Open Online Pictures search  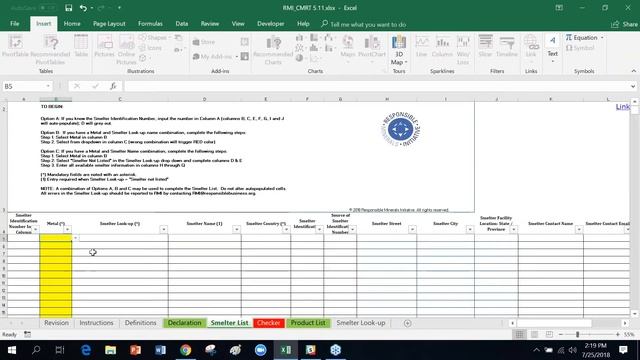point(126,50)
